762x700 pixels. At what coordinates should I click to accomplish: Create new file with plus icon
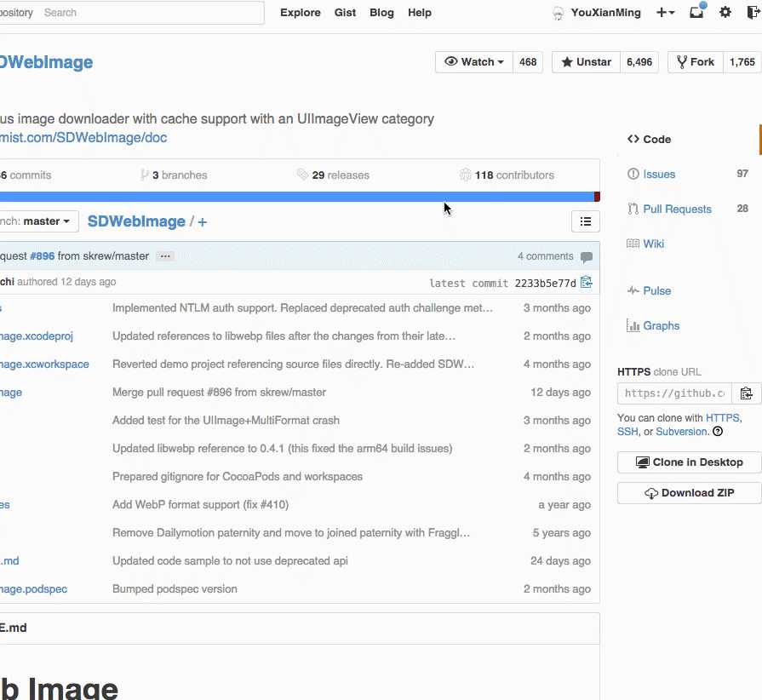tap(202, 222)
